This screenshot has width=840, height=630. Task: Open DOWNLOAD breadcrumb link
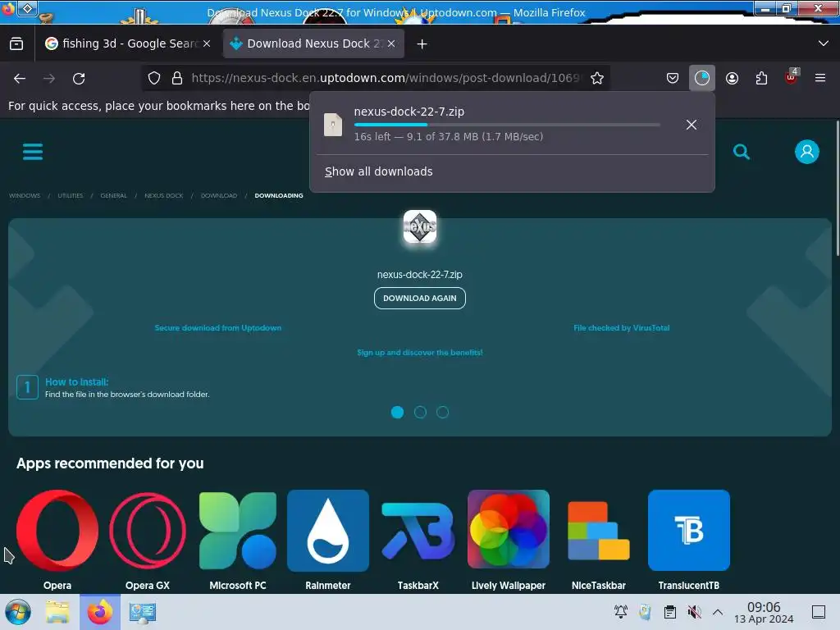point(218,195)
